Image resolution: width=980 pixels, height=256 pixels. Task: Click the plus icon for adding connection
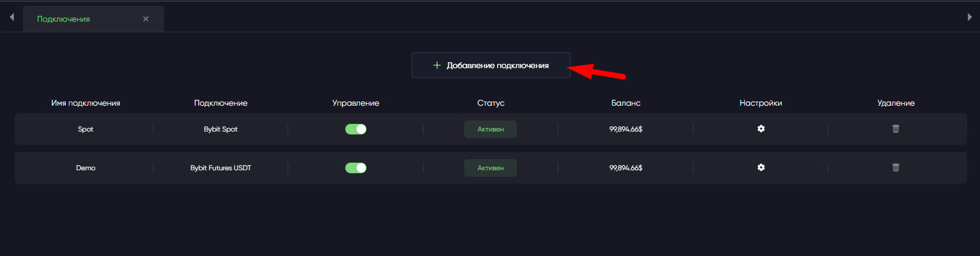(x=436, y=65)
